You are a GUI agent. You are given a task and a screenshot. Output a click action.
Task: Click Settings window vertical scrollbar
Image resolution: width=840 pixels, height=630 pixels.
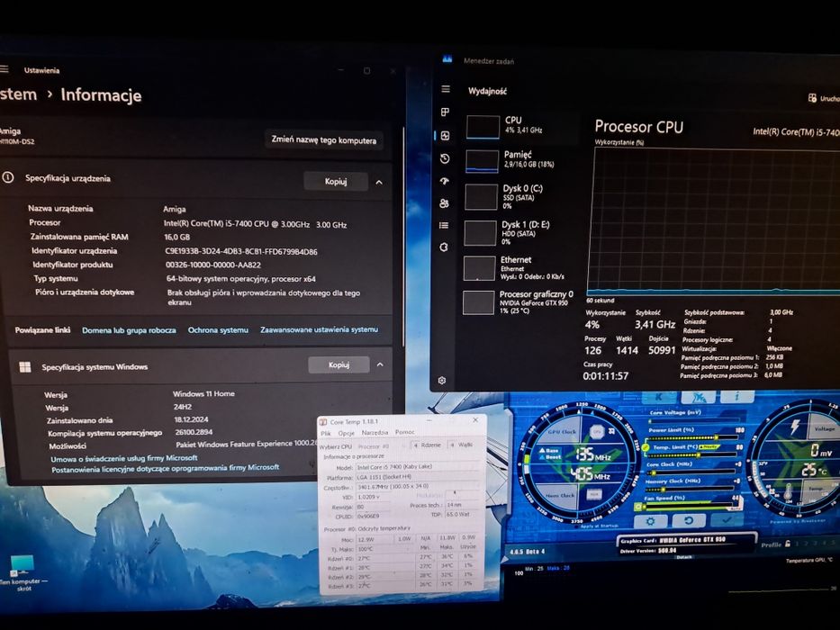(402, 236)
